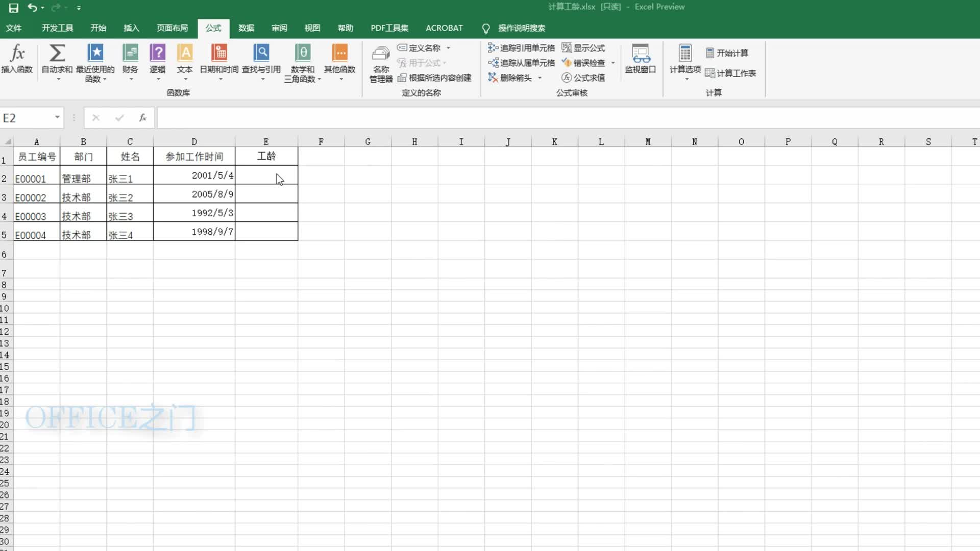Select cell containing 参加工作时间
Viewport: 980px width, 551px height.
[194, 156]
